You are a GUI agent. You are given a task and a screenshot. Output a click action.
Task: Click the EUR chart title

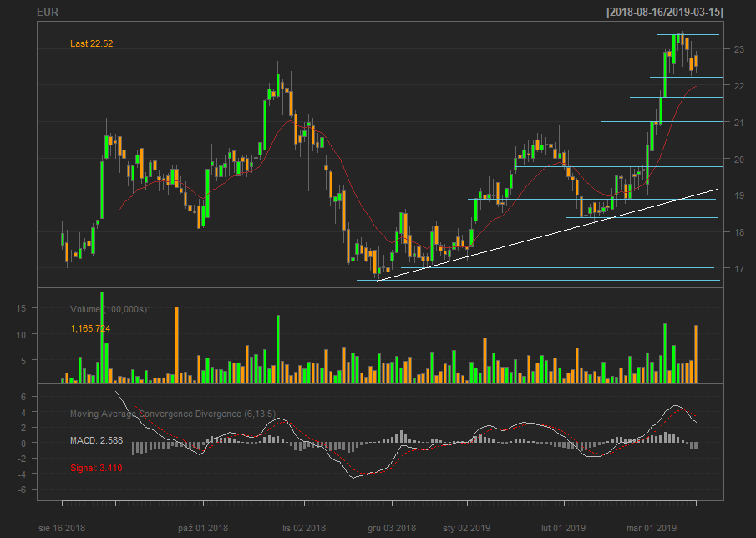[48, 12]
